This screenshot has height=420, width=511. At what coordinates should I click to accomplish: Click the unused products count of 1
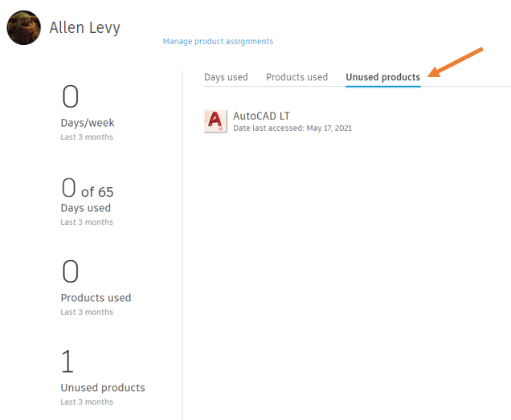(67, 361)
